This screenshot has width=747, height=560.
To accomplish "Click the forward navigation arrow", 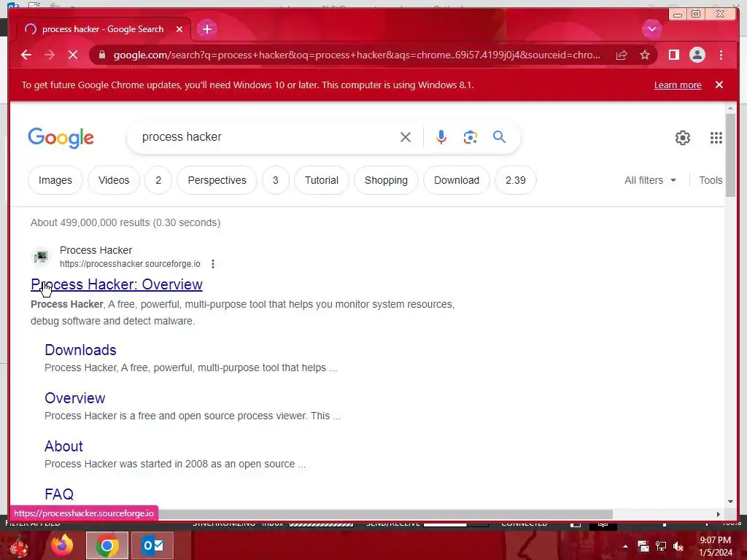I will point(50,55).
